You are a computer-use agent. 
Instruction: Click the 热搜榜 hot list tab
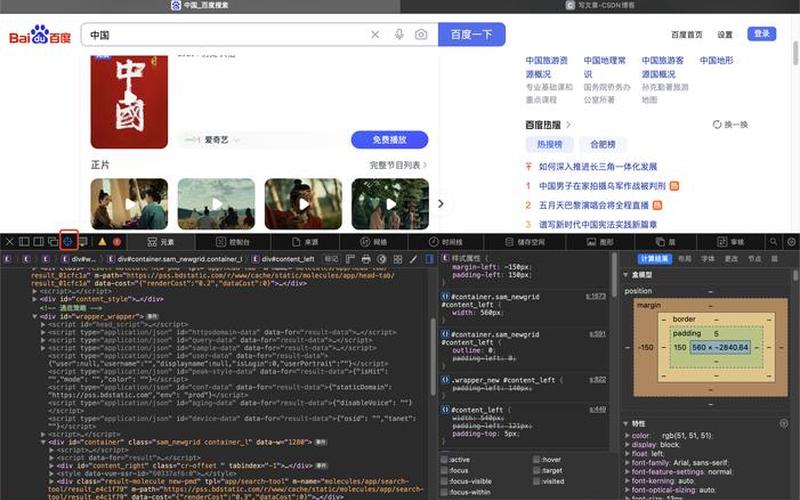(x=549, y=144)
